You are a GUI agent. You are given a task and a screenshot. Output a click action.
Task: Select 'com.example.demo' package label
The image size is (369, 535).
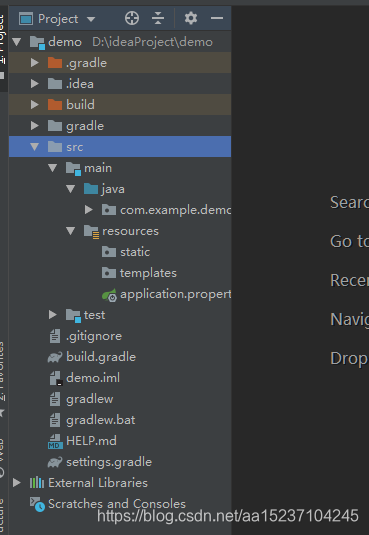point(175,210)
